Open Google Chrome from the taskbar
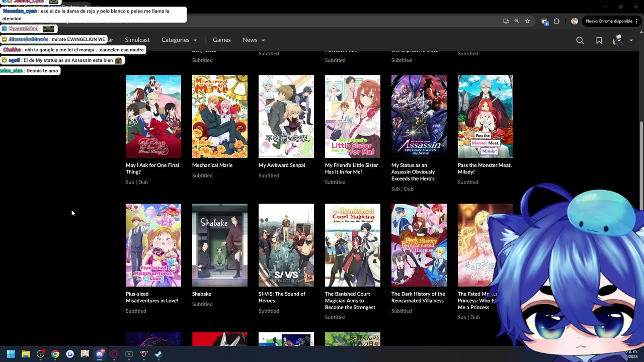644x362 pixels. point(55,354)
